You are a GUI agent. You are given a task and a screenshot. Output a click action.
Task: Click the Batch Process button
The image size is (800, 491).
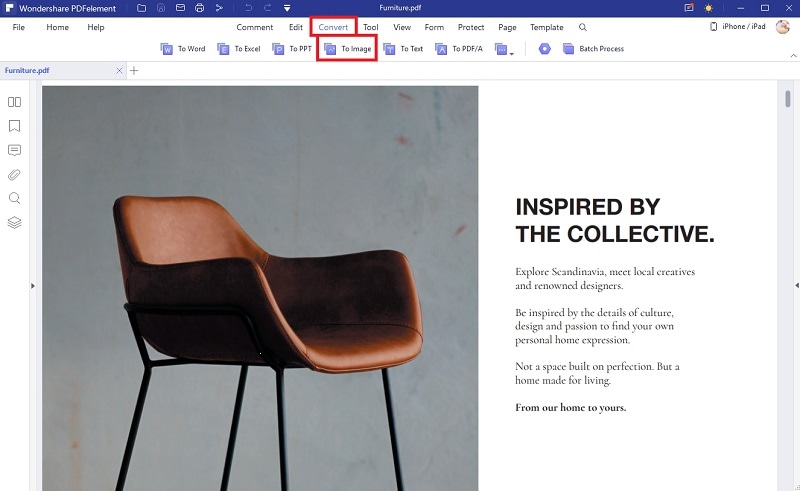coord(593,48)
